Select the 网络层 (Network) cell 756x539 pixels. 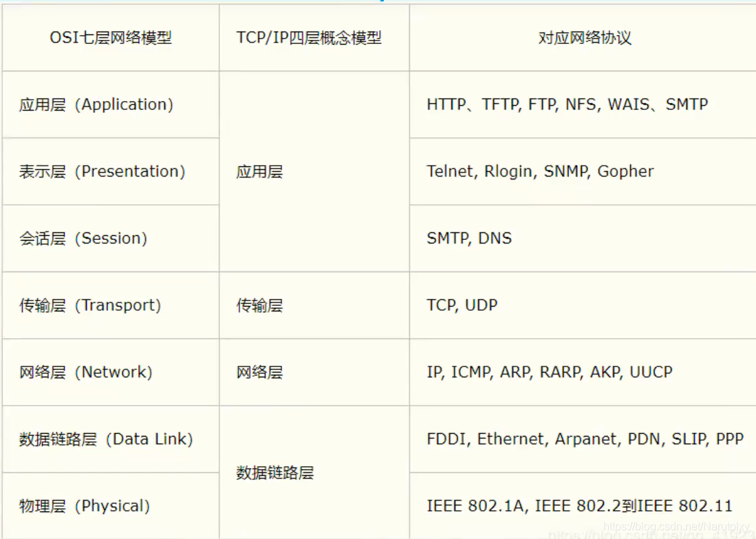pos(111,373)
